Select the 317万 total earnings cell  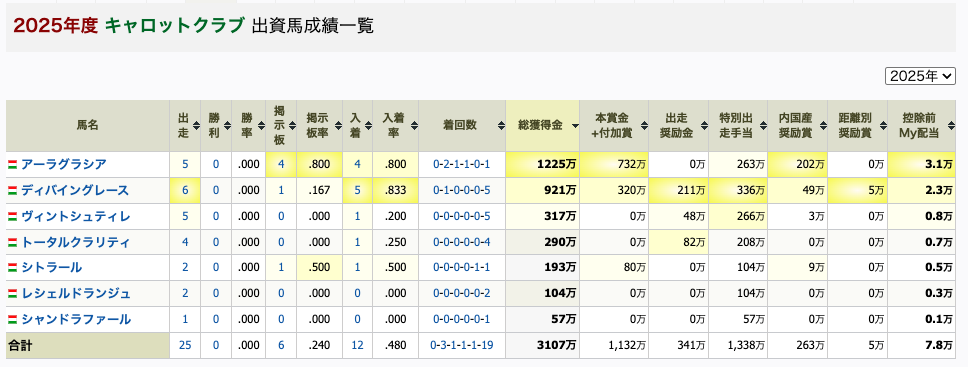pyautogui.click(x=543, y=216)
